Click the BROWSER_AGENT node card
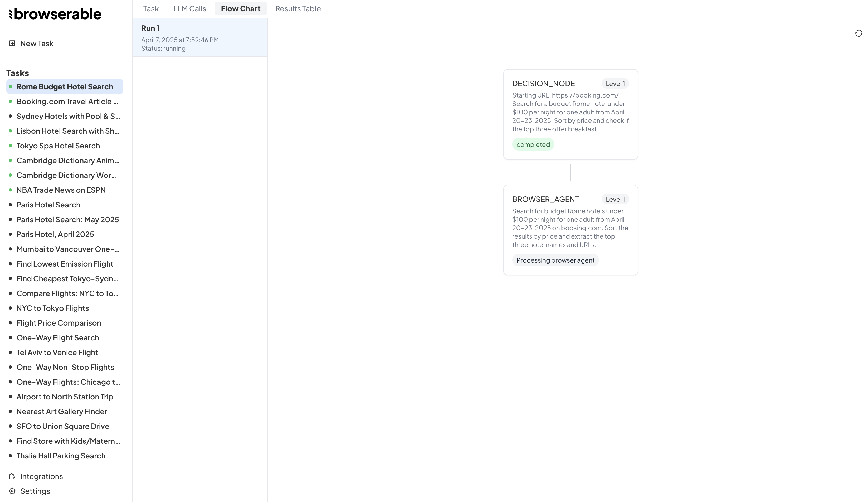The width and height of the screenshot is (868, 502). (x=570, y=229)
